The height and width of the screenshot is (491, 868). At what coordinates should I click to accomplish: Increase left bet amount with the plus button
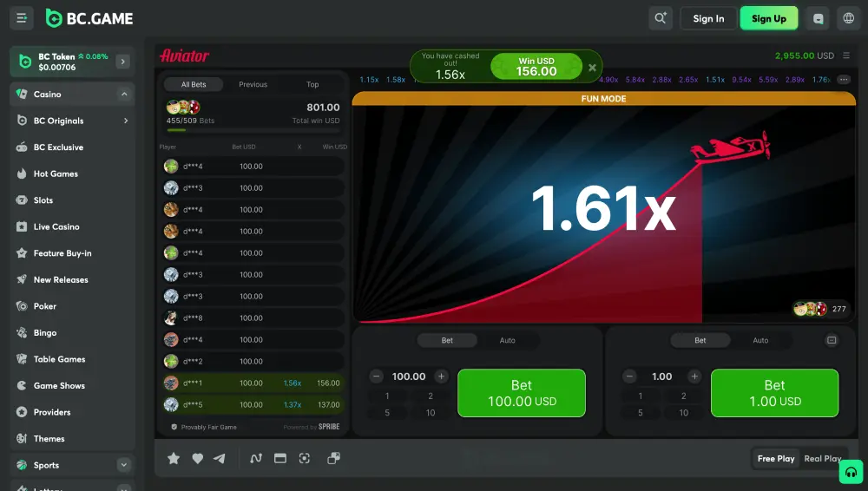pyautogui.click(x=441, y=376)
